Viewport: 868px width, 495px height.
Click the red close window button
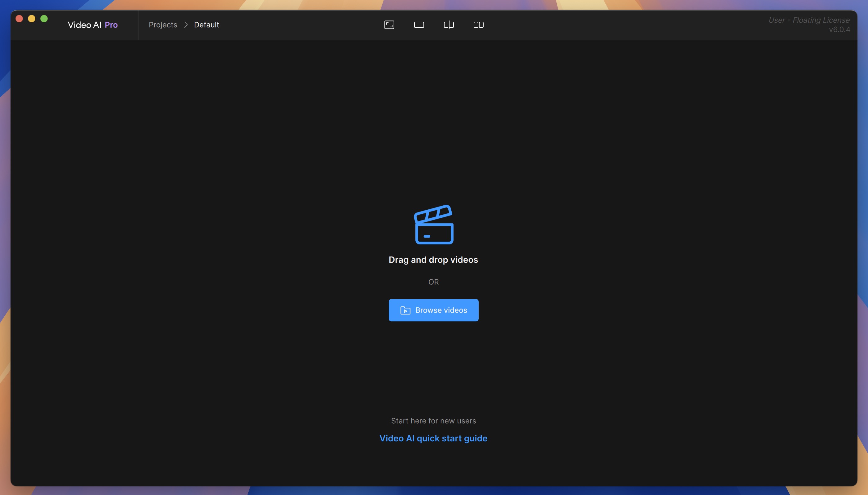(19, 18)
